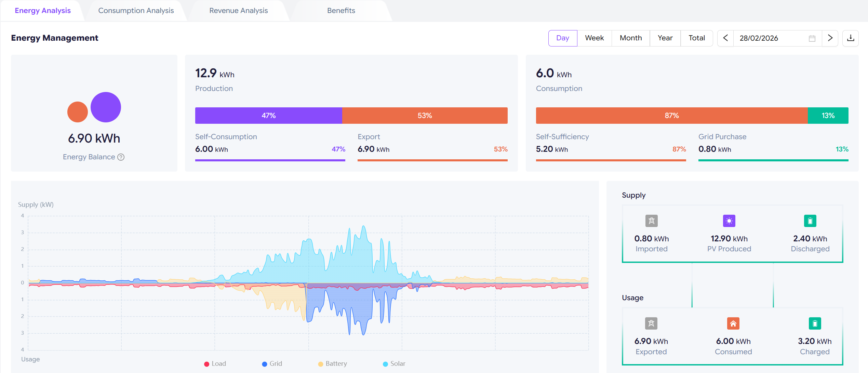Screen dimensions: 868x373
Task: Click the battery Charged icon
Action: pos(815,323)
